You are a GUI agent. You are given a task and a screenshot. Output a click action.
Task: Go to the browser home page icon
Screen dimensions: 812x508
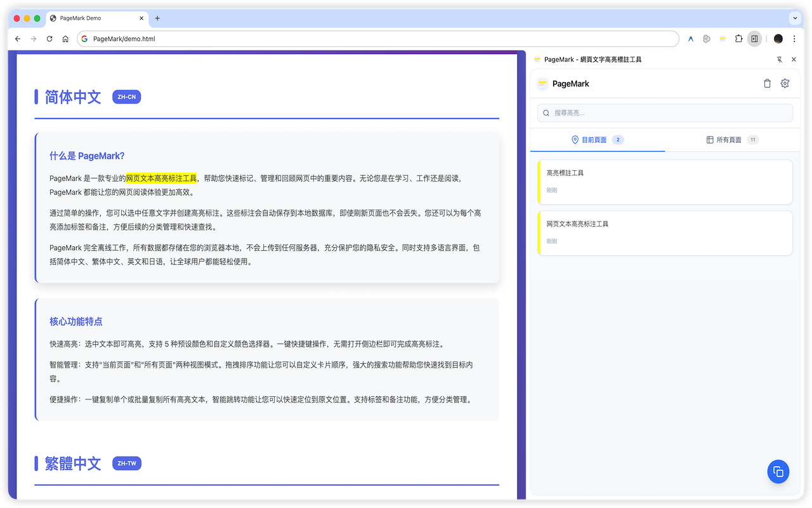click(x=65, y=39)
